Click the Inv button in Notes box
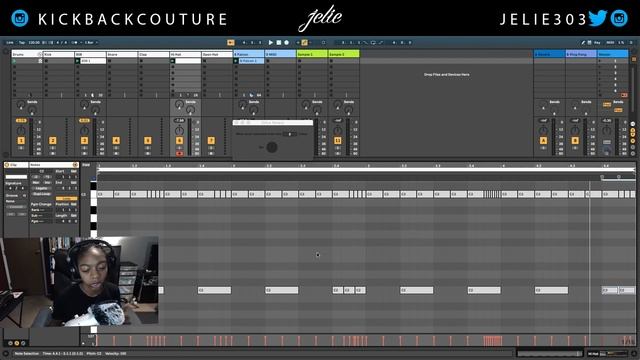 47,182
